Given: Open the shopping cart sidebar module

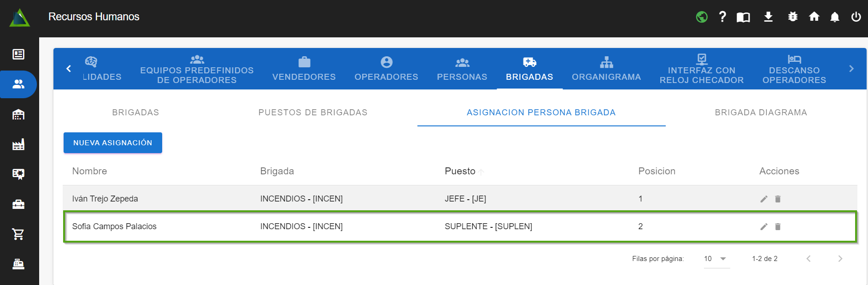Looking at the screenshot, I should point(18,234).
